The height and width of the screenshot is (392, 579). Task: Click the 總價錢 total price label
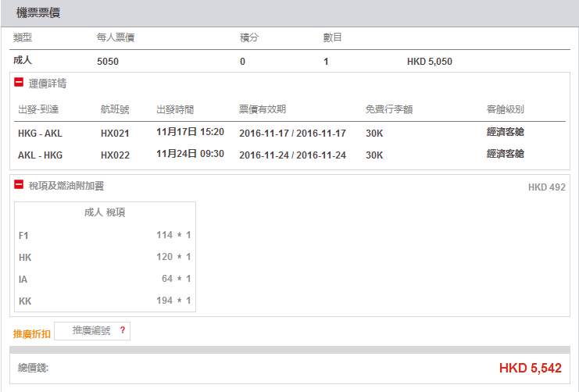pyautogui.click(x=34, y=368)
